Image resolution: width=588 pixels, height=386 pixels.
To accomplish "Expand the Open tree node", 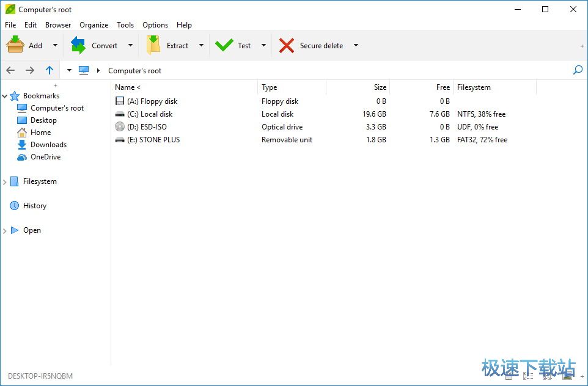I will click(x=4, y=231).
